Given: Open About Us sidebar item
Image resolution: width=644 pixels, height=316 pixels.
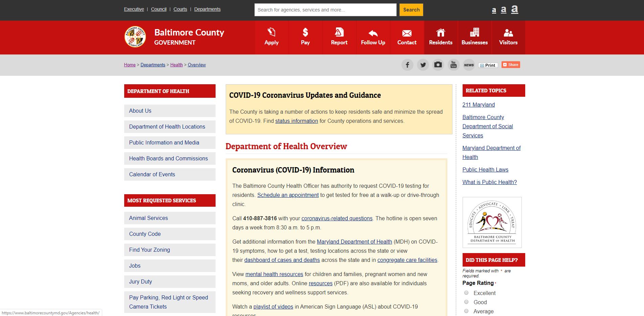Looking at the screenshot, I should point(170,111).
